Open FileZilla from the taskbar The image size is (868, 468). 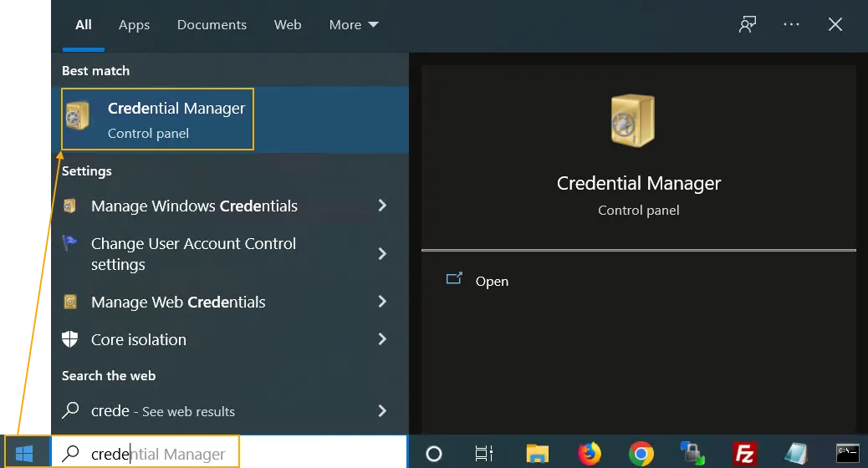744,454
